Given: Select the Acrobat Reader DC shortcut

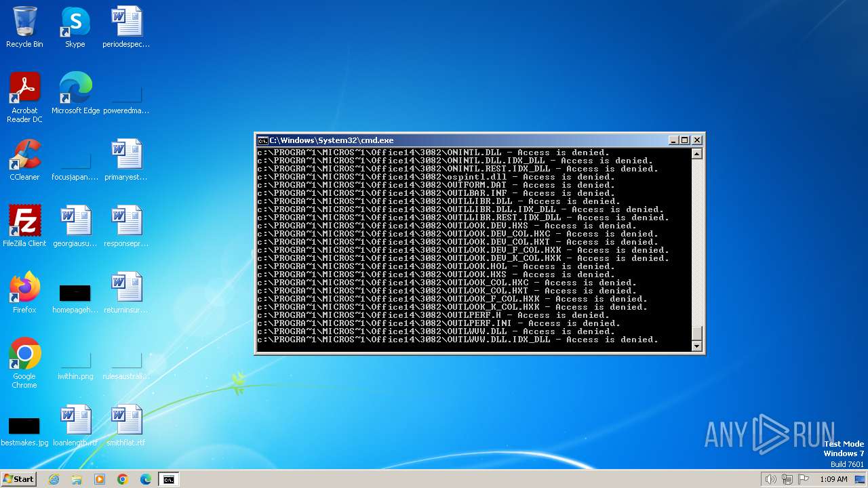Looking at the screenshot, I should (24, 98).
